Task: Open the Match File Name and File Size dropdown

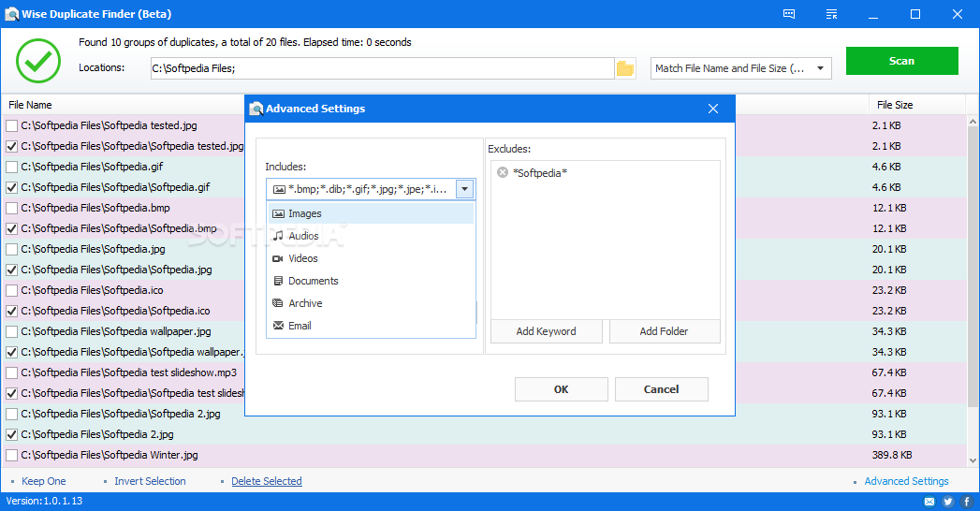Action: pos(741,68)
